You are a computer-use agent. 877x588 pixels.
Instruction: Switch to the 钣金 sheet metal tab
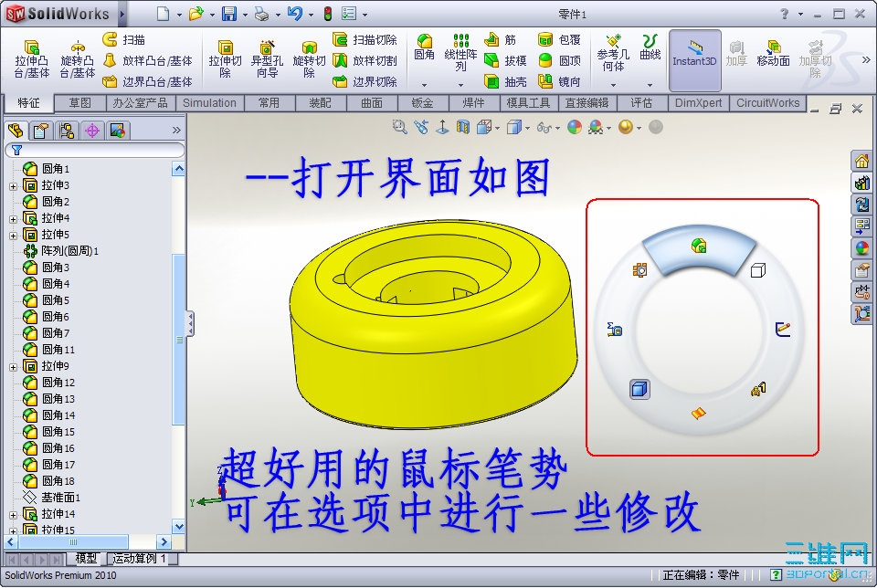(422, 103)
